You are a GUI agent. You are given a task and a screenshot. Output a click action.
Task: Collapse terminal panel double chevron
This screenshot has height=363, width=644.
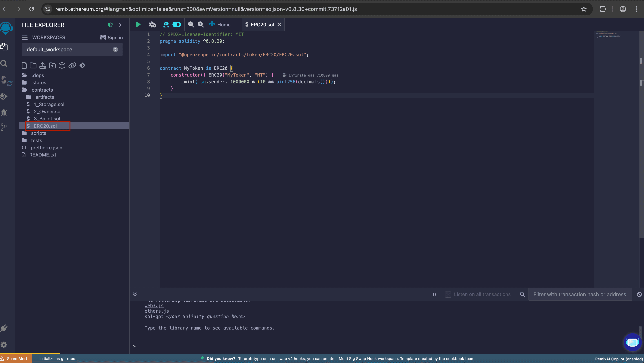click(135, 294)
